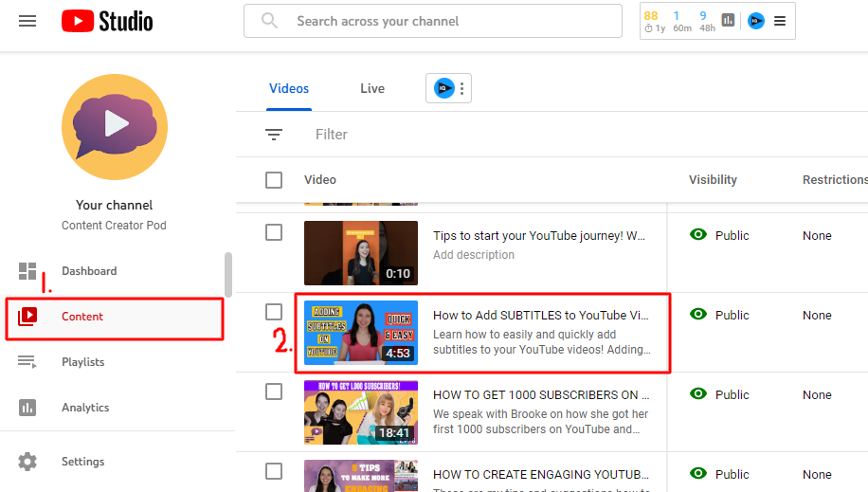Click the Video column header
Screen dimensions: 868x492
coord(320,179)
